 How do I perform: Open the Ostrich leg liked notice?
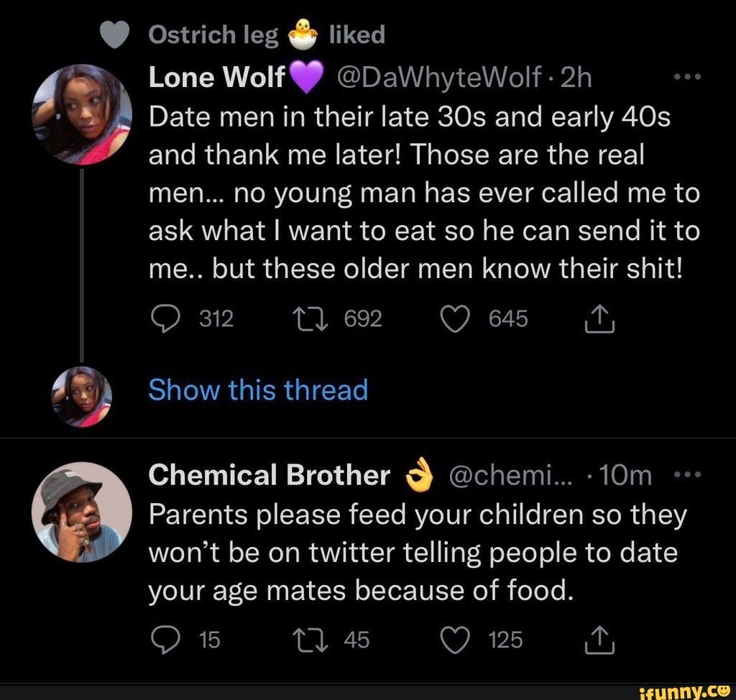[x=266, y=34]
